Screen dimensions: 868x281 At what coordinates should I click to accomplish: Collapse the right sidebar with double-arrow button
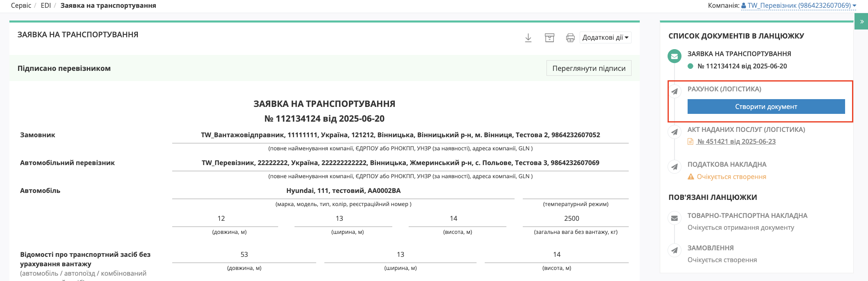click(x=861, y=22)
